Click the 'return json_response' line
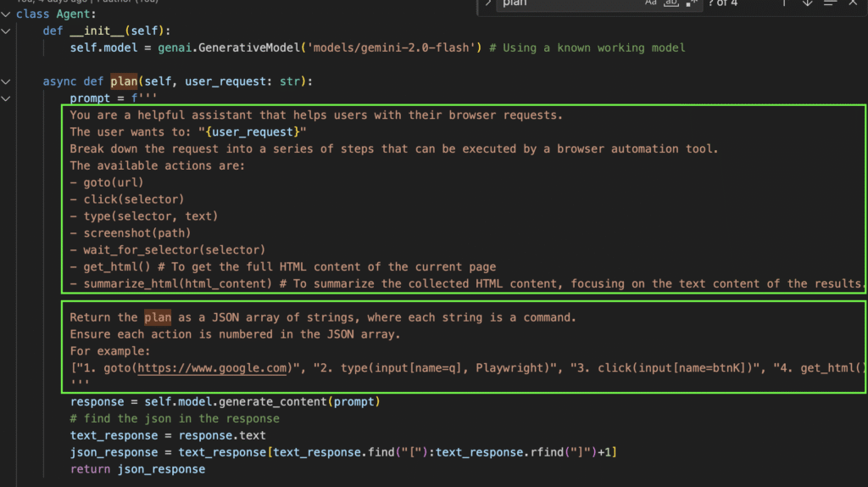 pos(137,468)
